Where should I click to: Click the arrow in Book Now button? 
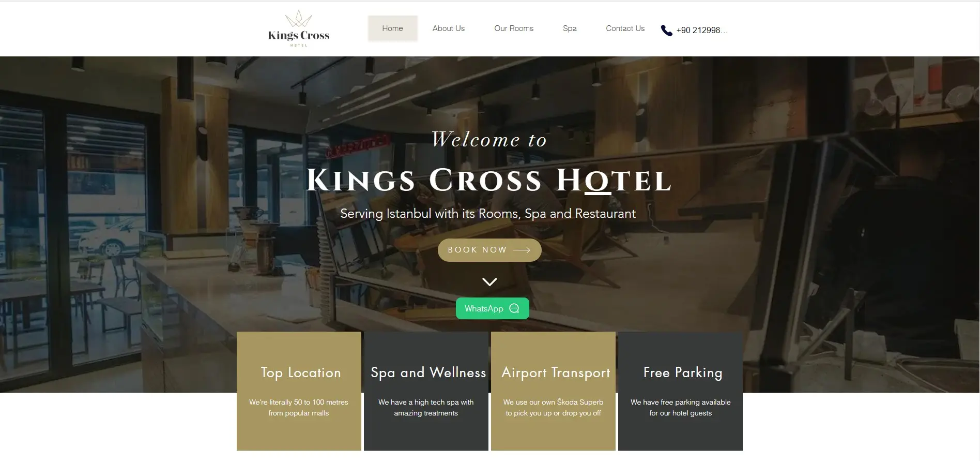[522, 250]
